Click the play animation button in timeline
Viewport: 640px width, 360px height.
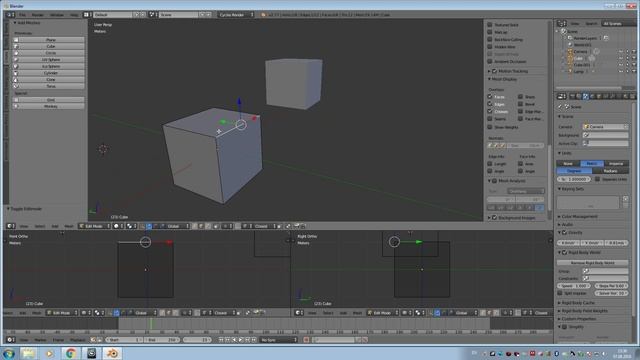coord(241,340)
